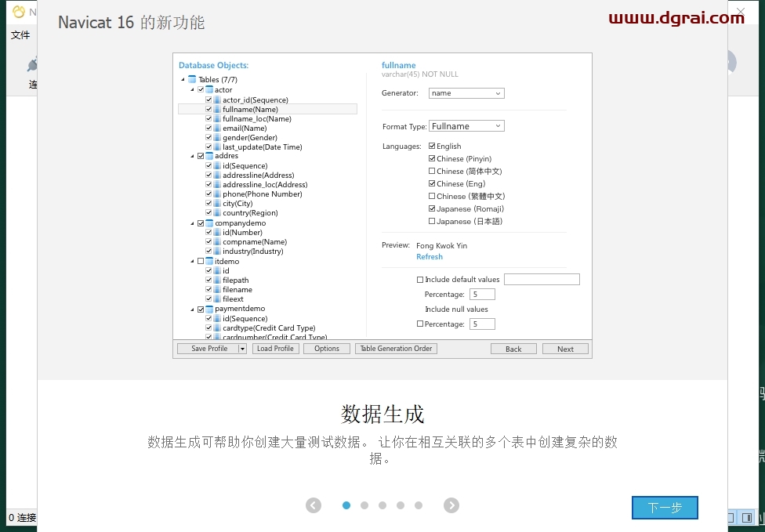Enable Chinese (简体中文) language

(432, 171)
